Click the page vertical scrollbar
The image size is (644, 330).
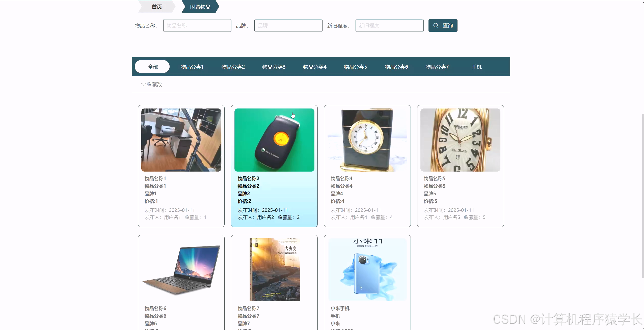click(x=642, y=196)
